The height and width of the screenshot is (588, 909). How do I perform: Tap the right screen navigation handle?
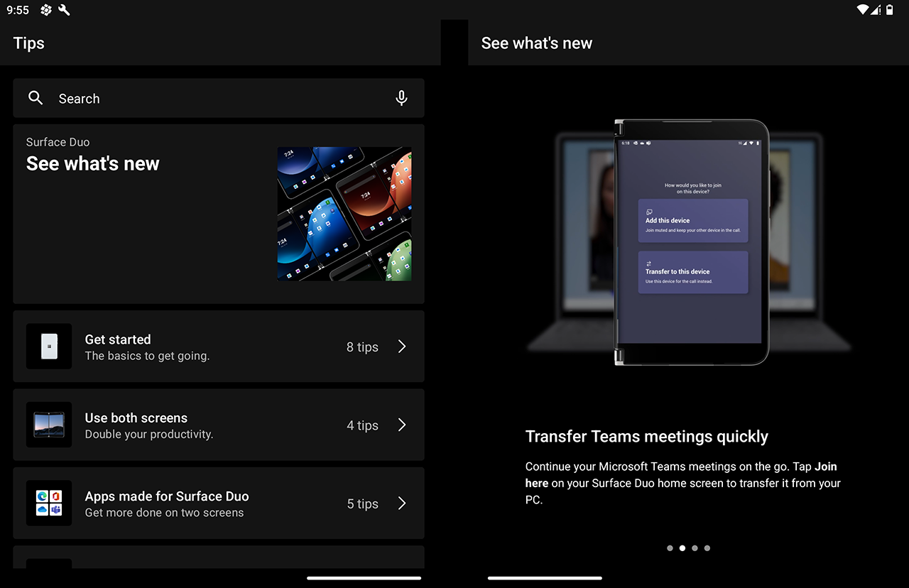[x=545, y=578]
